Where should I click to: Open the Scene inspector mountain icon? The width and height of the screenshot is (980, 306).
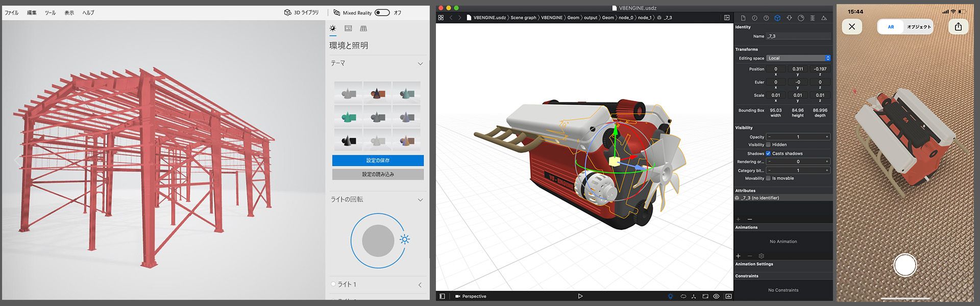click(824, 18)
